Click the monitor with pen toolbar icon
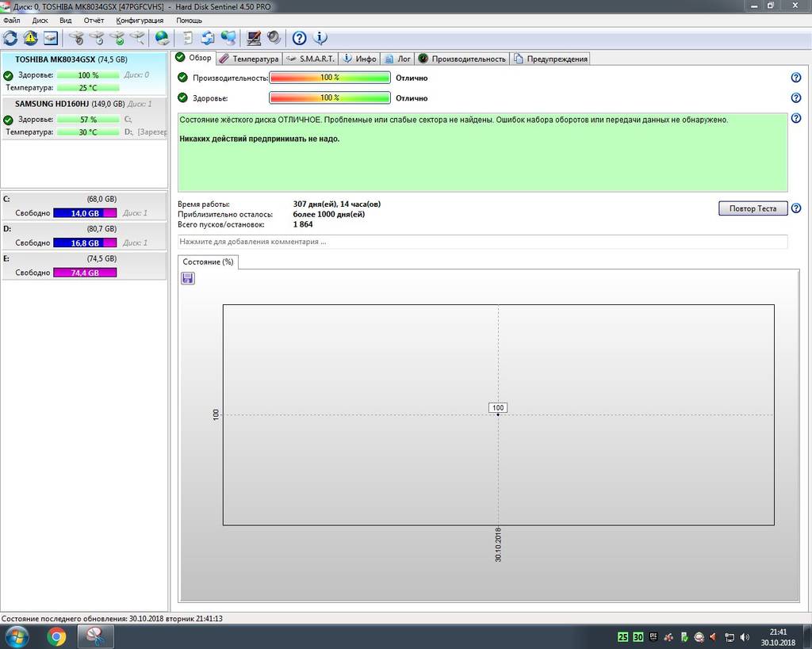This screenshot has height=649, width=812. tap(254, 37)
